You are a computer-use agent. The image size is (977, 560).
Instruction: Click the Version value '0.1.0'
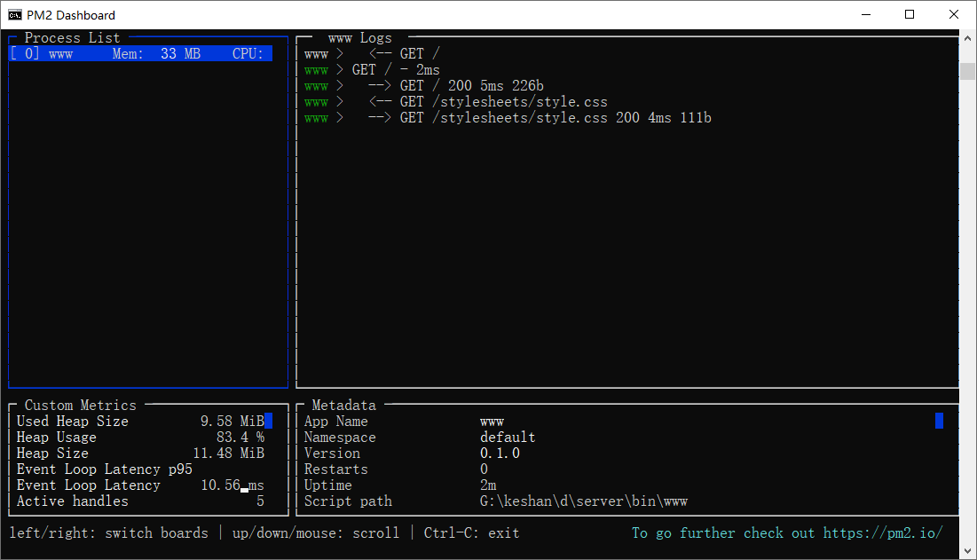[500, 453]
